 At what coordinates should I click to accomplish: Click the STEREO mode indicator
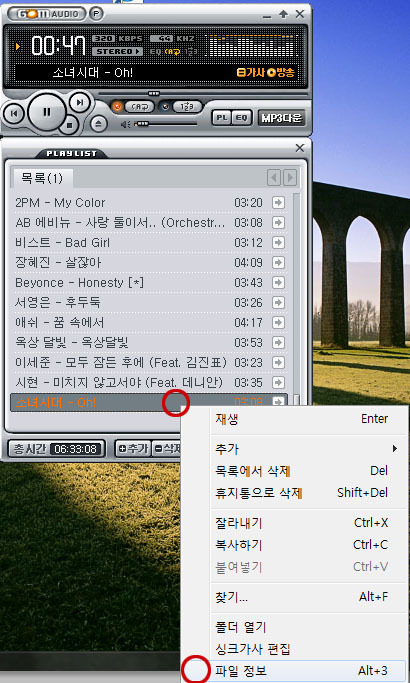click(118, 51)
